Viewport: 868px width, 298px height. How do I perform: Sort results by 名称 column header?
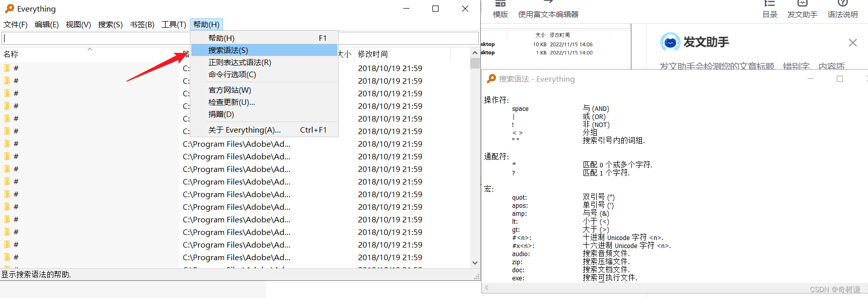(90, 54)
